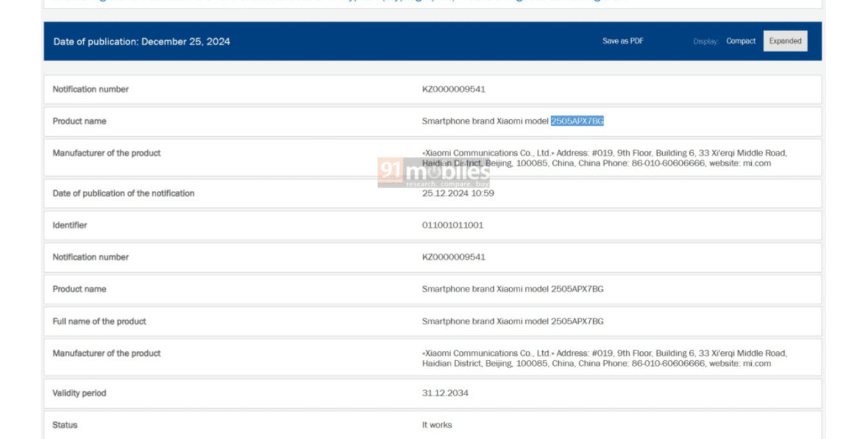Image resolution: width=868 pixels, height=439 pixels.
Task: Click the Identifier label
Action: (70, 225)
